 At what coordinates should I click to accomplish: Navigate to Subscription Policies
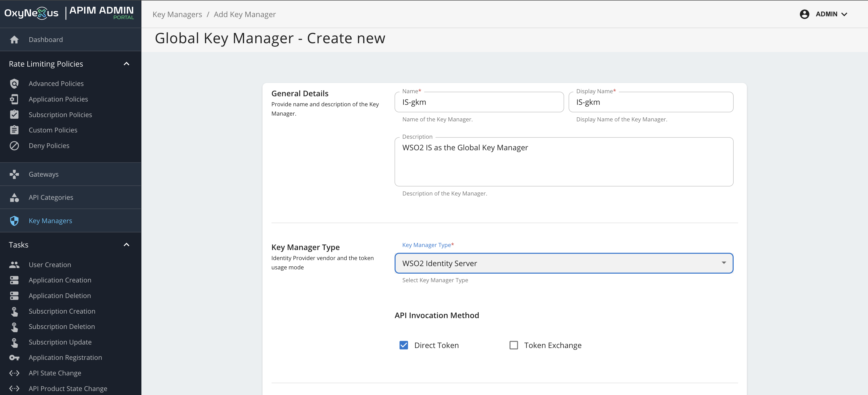pos(60,115)
